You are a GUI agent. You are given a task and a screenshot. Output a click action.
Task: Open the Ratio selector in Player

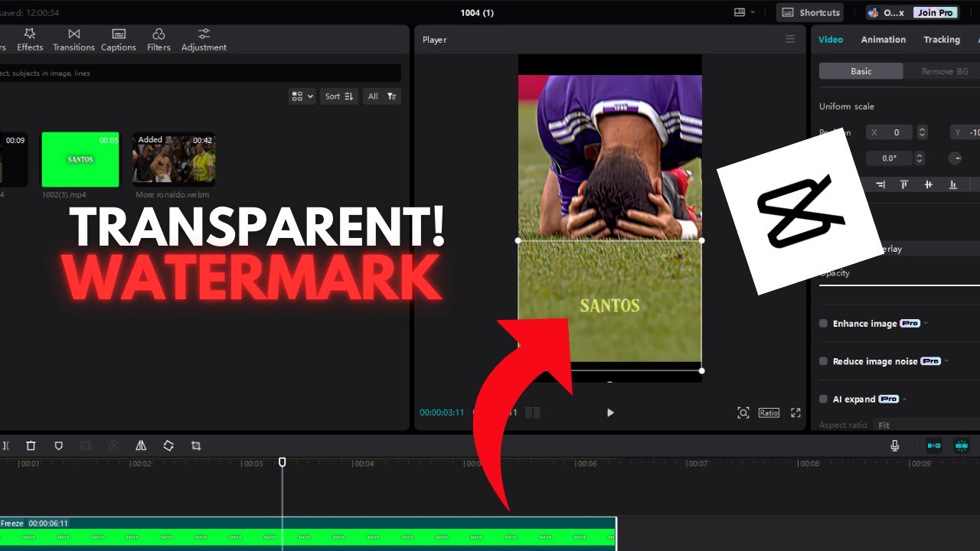769,412
